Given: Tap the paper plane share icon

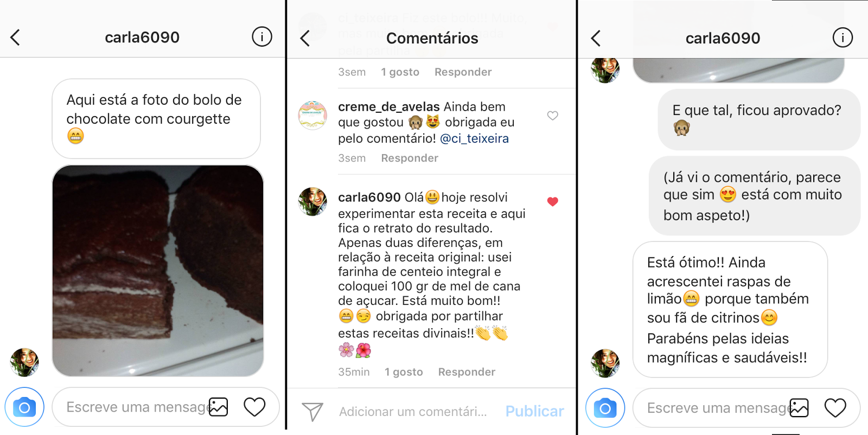Looking at the screenshot, I should pos(312,412).
